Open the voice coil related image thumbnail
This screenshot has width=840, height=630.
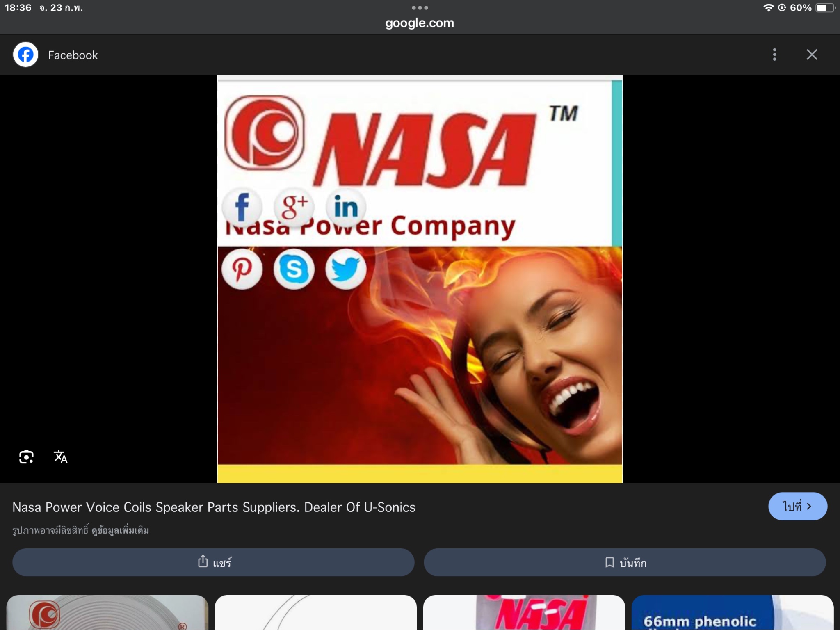pyautogui.click(x=107, y=612)
